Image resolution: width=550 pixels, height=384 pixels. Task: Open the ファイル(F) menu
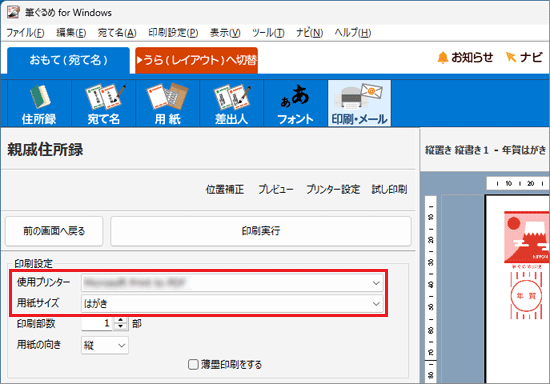pyautogui.click(x=25, y=33)
